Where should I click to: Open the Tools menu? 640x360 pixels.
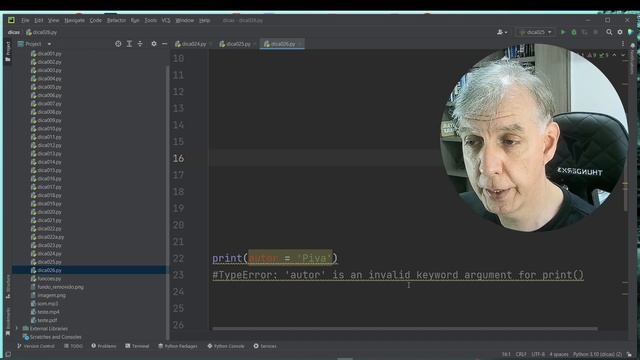[x=150, y=20]
